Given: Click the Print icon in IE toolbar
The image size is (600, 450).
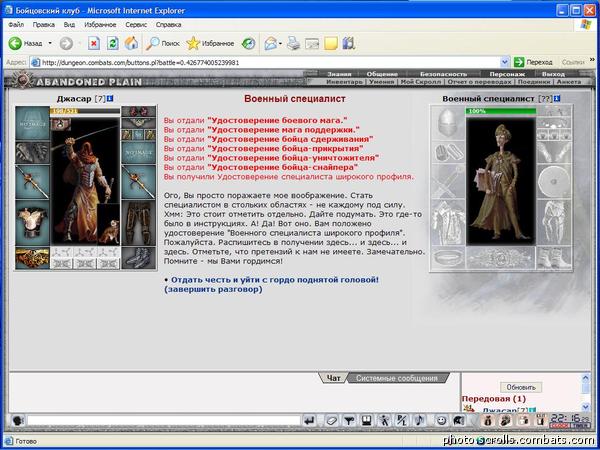Looking at the screenshot, I should pos(293,44).
